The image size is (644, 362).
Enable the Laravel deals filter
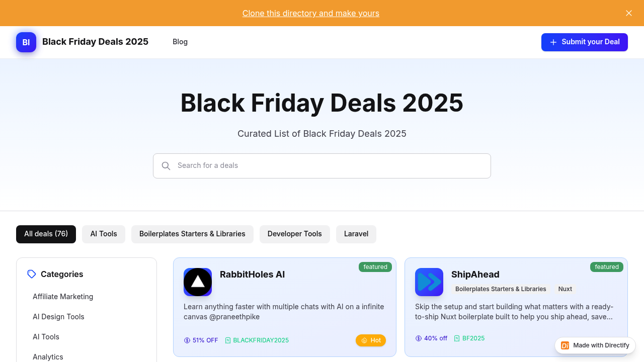pos(356,234)
